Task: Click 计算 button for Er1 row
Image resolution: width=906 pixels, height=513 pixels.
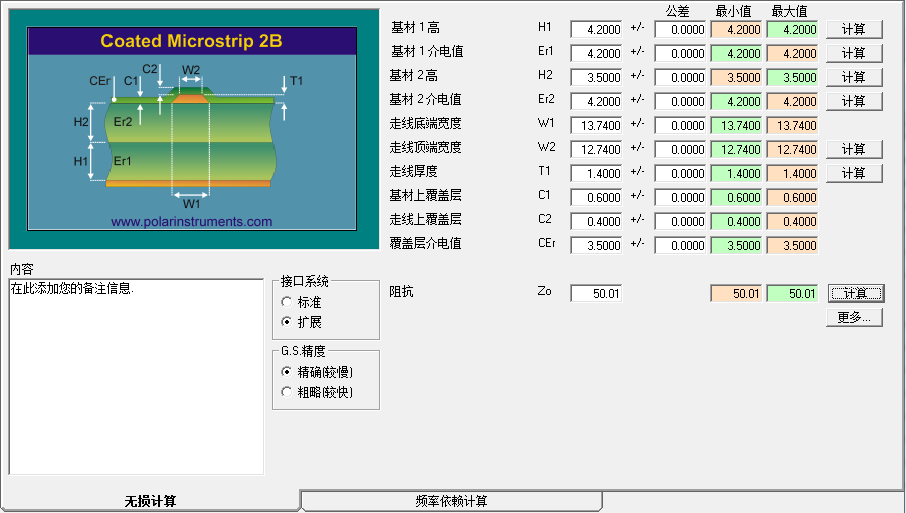Action: pos(854,53)
